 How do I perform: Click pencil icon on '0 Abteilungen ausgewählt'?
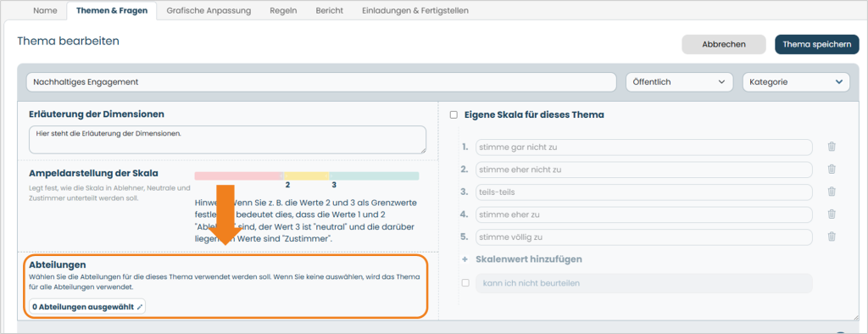pos(140,306)
